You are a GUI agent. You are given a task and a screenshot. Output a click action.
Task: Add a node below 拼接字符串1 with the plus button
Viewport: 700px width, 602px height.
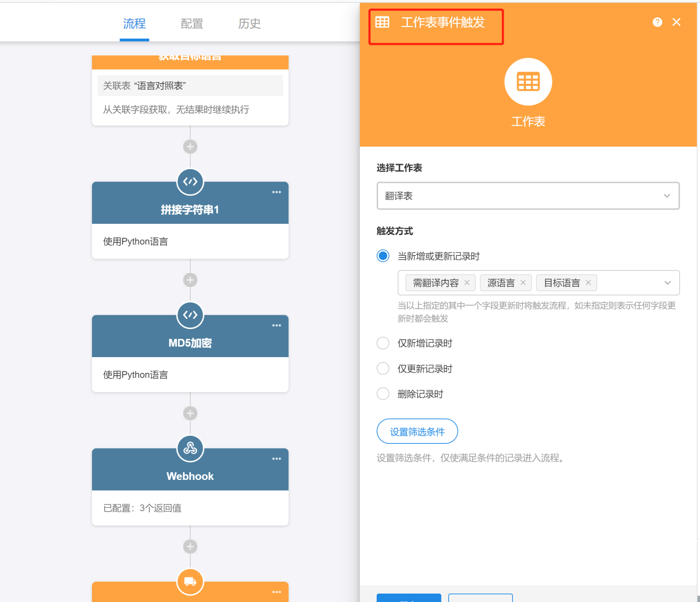pos(190,280)
